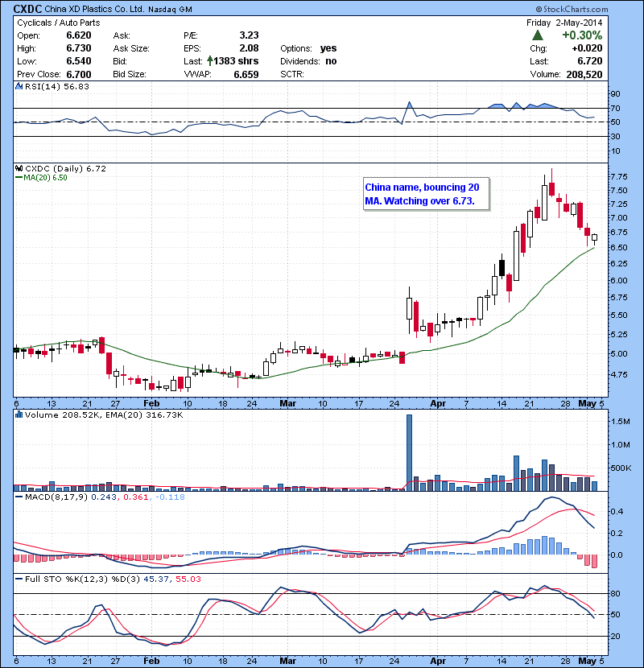Click the MA(20) 6.50 legend text
The width and height of the screenshot is (644, 668).
(45, 178)
